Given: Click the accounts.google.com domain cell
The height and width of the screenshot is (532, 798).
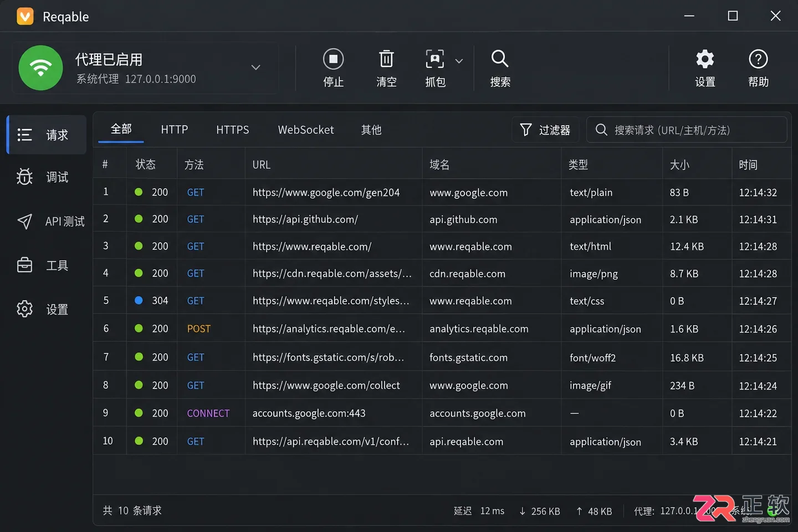Looking at the screenshot, I should coord(477,413).
